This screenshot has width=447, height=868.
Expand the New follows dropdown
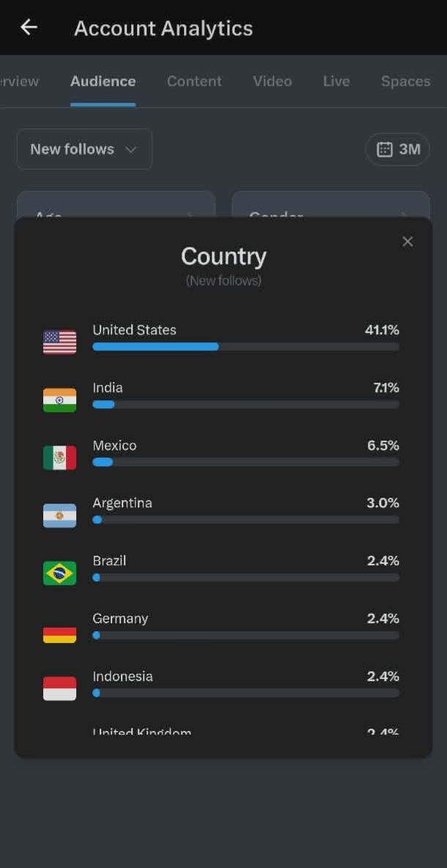(x=84, y=149)
